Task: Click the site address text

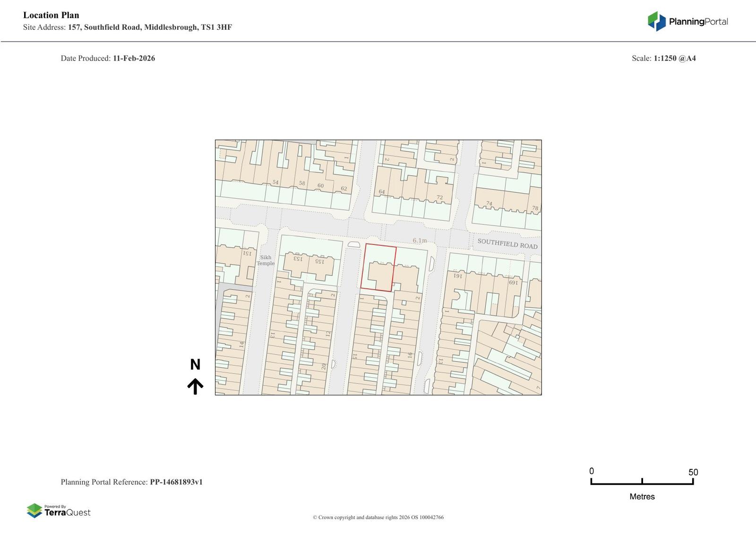Action: (150, 27)
